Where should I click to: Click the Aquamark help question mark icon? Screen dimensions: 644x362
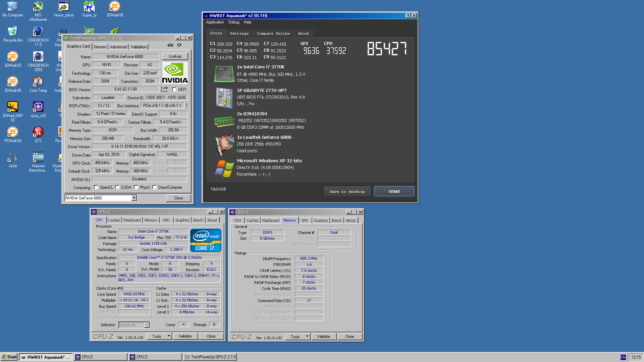pyautogui.click(x=408, y=16)
